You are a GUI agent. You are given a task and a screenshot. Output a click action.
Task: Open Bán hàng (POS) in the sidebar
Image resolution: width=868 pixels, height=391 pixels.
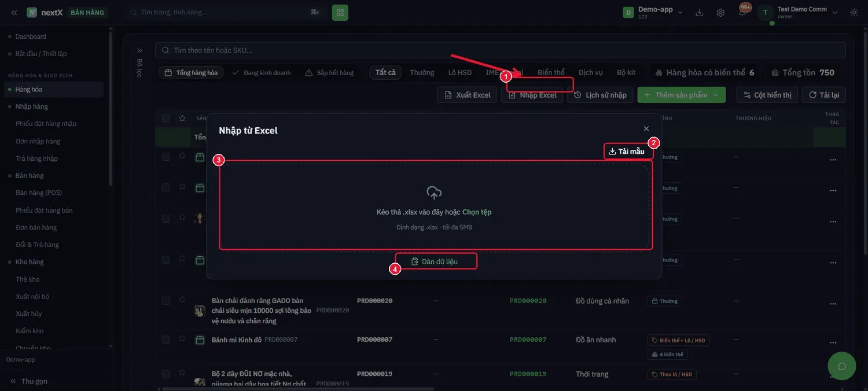pos(39,193)
